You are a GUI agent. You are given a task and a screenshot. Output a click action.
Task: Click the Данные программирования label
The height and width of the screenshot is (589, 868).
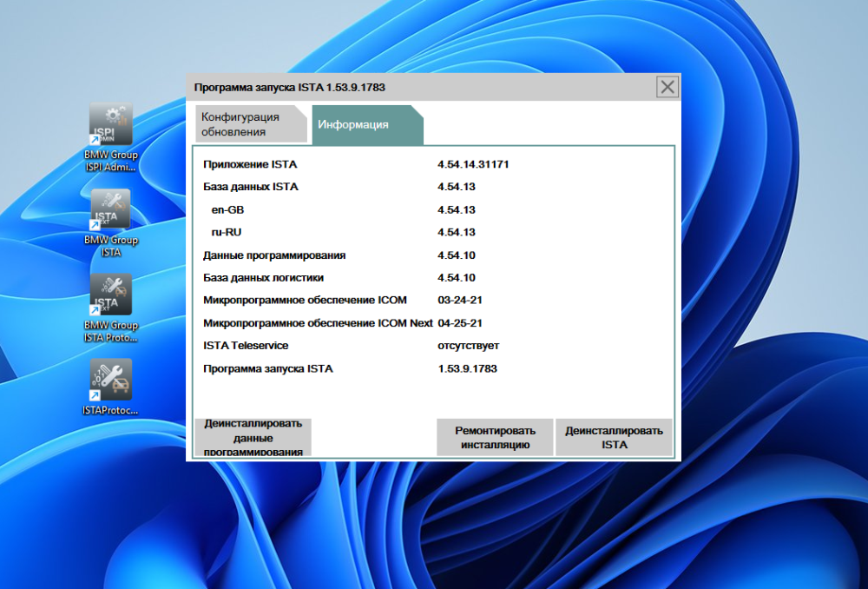pyautogui.click(x=274, y=255)
